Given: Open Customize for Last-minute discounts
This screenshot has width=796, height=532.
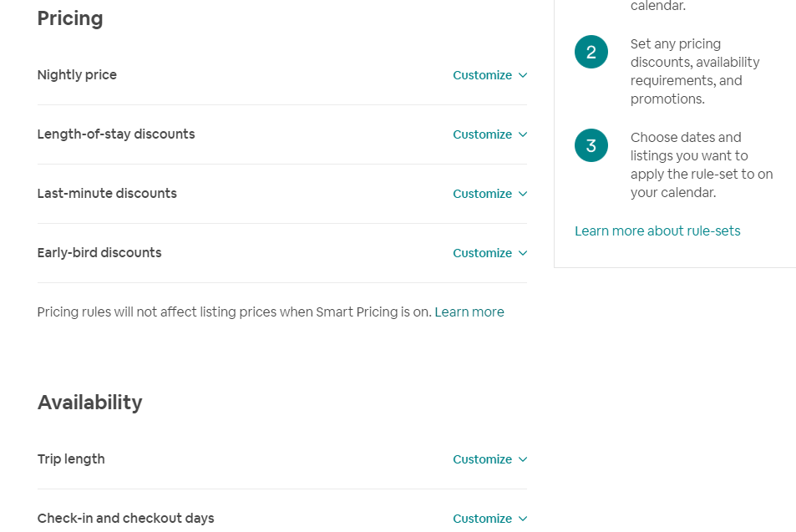Looking at the screenshot, I should click(x=482, y=194).
